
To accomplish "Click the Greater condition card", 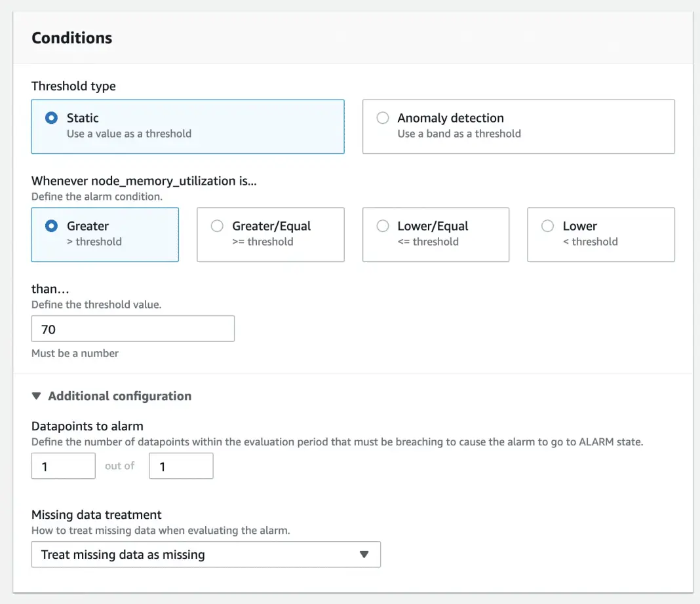I will pyautogui.click(x=105, y=235).
